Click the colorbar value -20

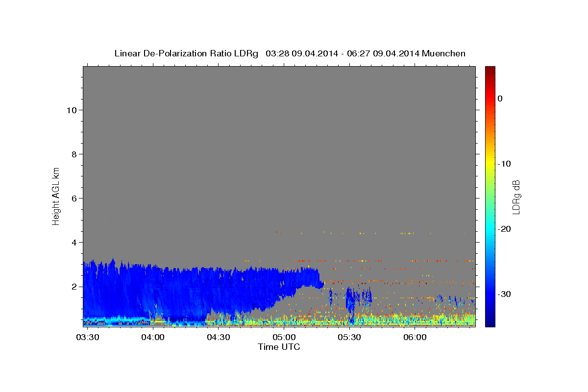coord(505,229)
